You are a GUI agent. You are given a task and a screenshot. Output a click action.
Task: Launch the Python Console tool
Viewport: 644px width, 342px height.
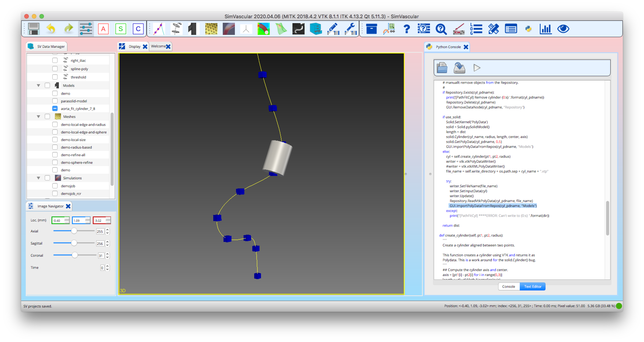pyautogui.click(x=528, y=29)
